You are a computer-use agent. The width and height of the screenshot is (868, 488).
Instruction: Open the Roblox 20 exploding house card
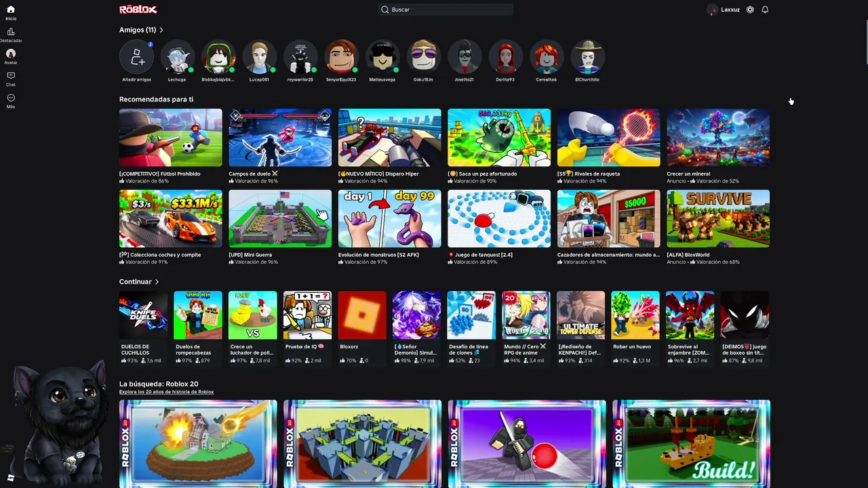tap(198, 444)
